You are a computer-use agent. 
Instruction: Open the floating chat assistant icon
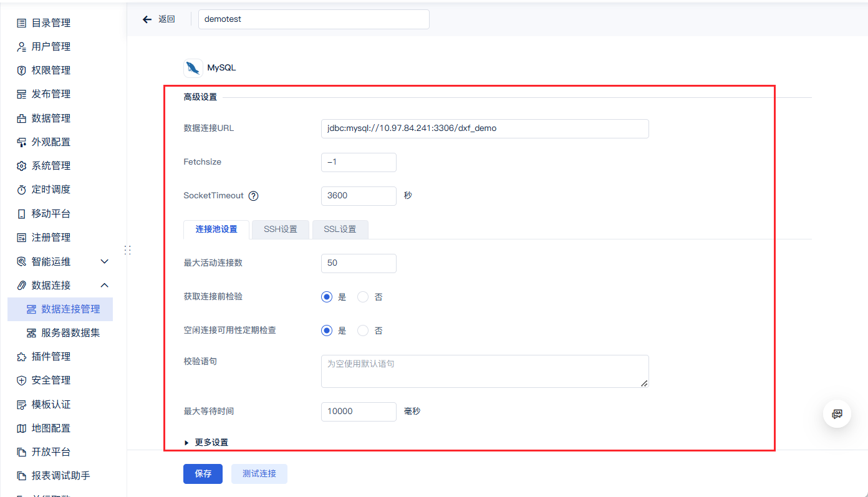[837, 413]
